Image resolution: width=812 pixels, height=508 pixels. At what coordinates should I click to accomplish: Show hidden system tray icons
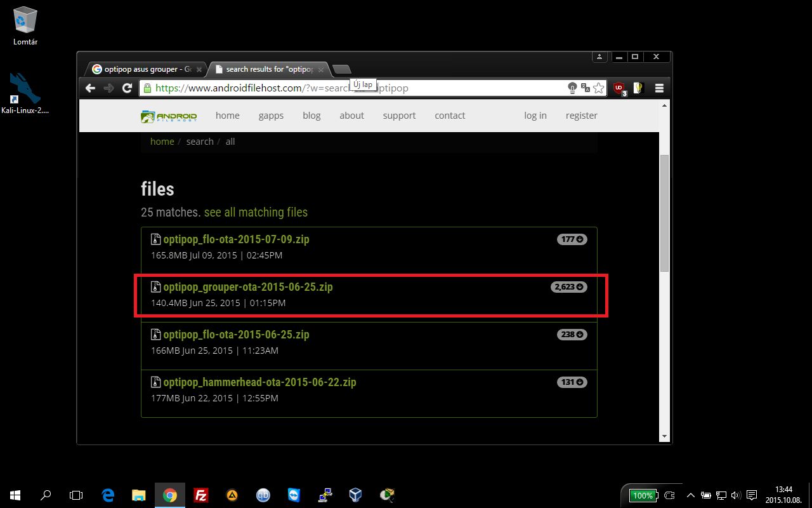pyautogui.click(x=690, y=495)
